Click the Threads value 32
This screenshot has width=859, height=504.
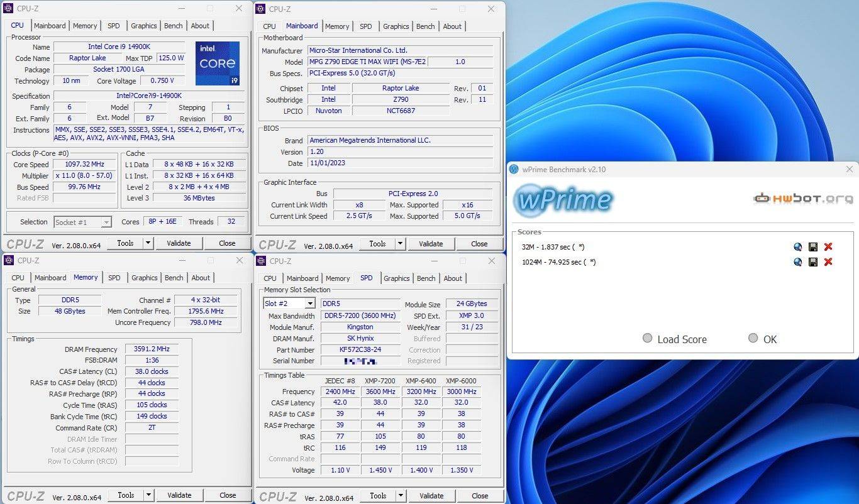(231, 222)
